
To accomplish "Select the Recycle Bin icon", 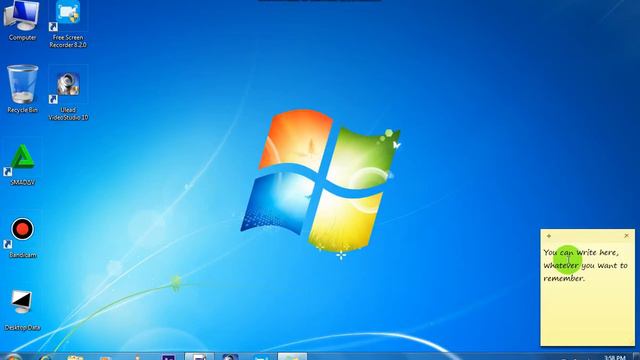I will point(22,89).
